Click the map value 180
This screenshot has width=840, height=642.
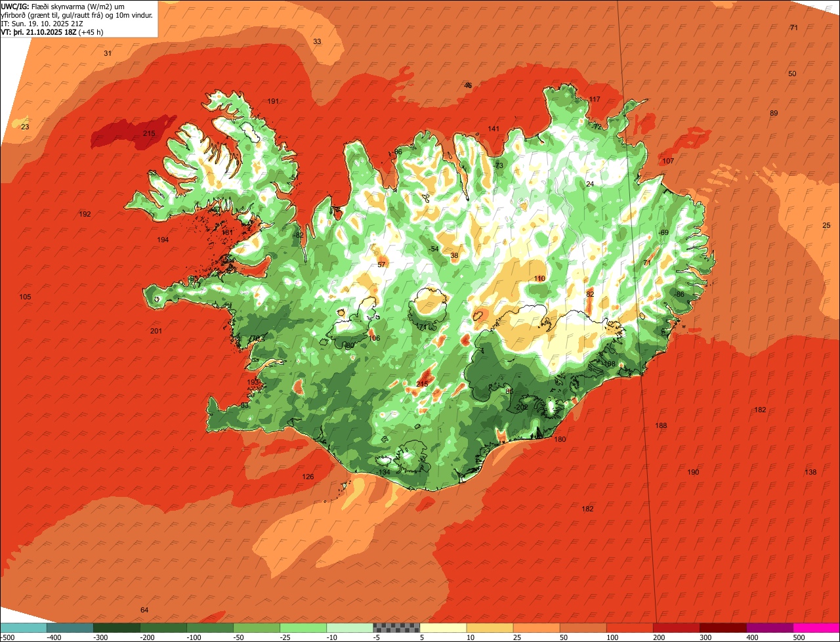point(560,439)
